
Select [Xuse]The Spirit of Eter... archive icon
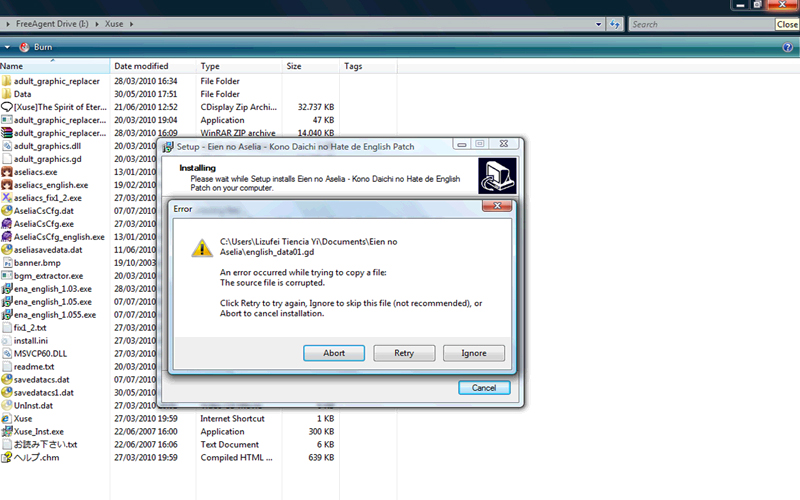[x=7, y=107]
